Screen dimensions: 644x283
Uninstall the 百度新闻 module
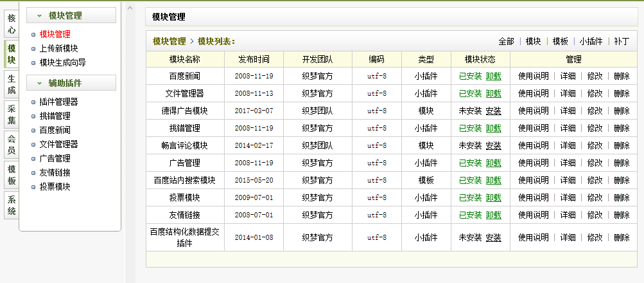pyautogui.click(x=493, y=76)
